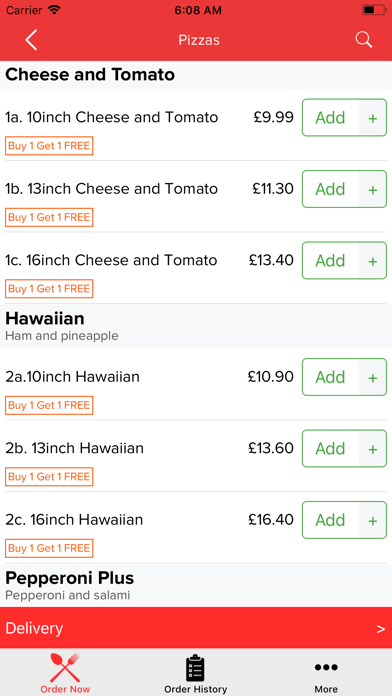Open the Order History clipboard icon
The image size is (392, 696).
tap(195, 668)
